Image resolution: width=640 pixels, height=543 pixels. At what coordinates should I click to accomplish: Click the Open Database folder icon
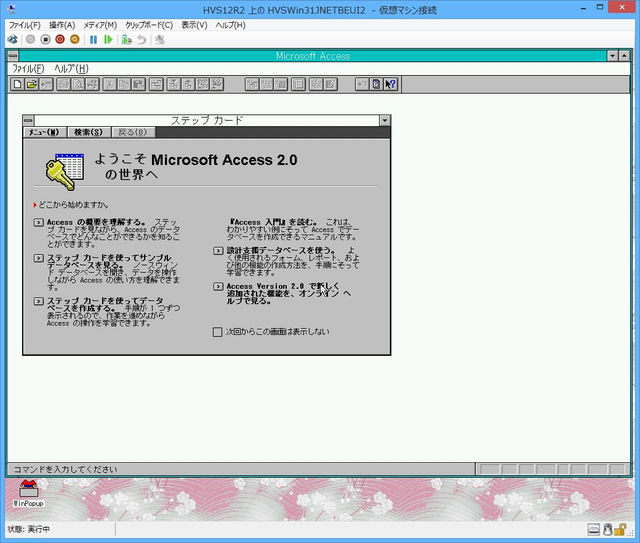point(32,84)
